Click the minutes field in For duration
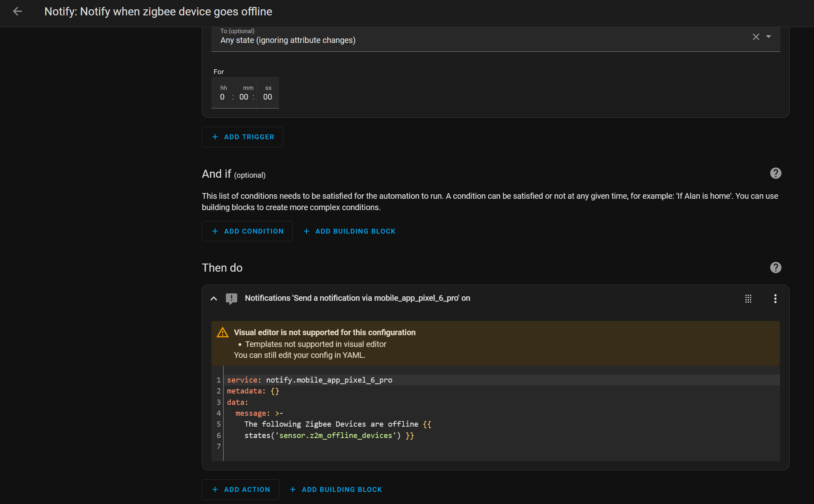Screen dimensions: 814x504 pos(244,97)
